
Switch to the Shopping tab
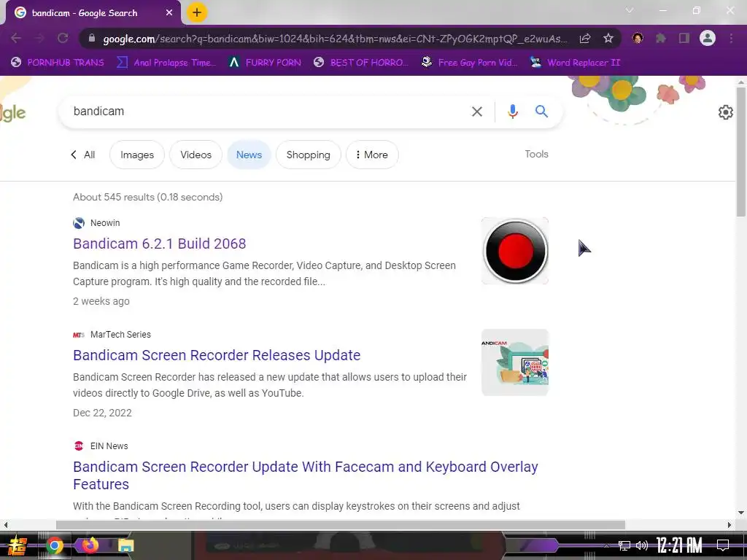pos(309,155)
